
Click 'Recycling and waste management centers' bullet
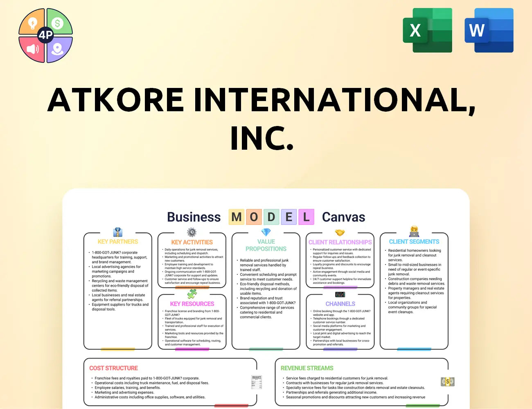(x=118, y=285)
